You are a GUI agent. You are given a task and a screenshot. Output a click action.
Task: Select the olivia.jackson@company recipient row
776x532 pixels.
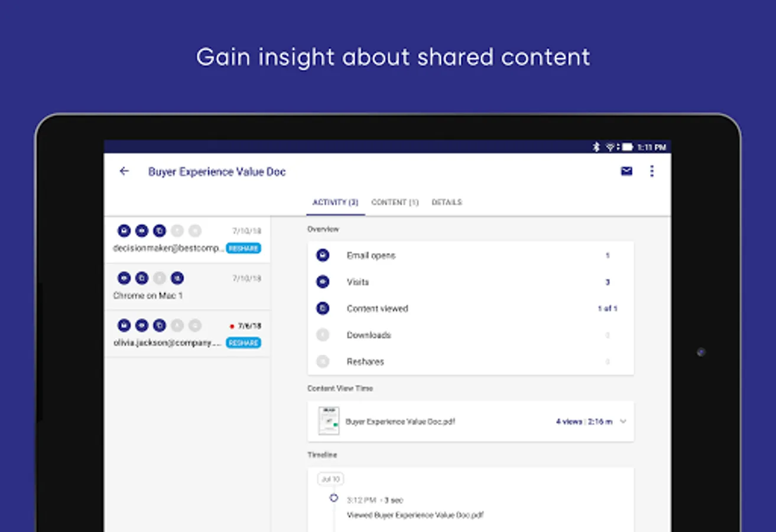tap(187, 334)
